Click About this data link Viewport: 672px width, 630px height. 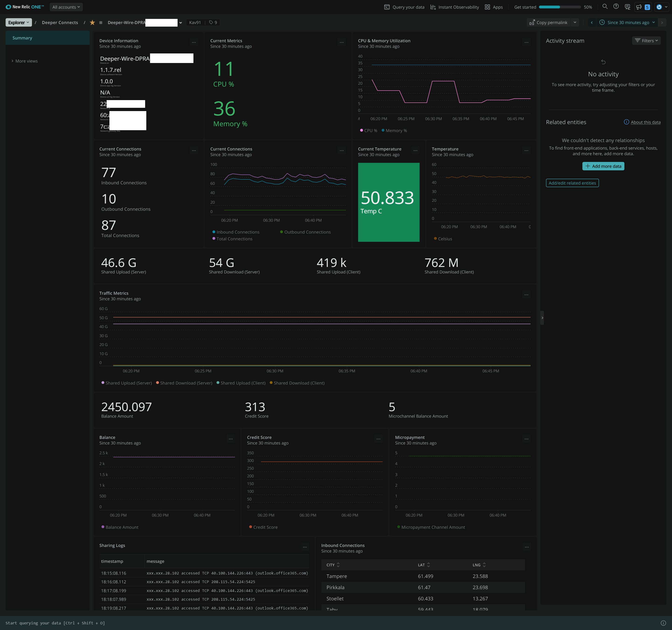pyautogui.click(x=645, y=122)
